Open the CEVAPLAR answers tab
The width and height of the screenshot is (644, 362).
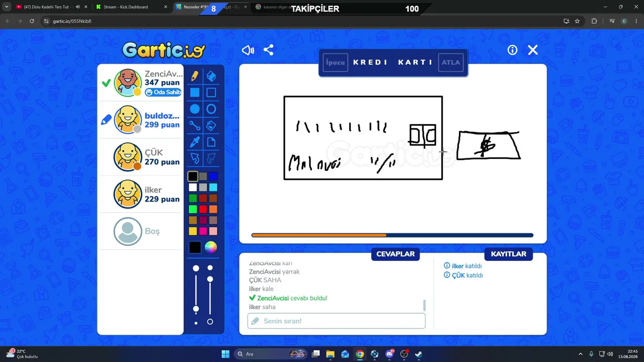coord(395,254)
